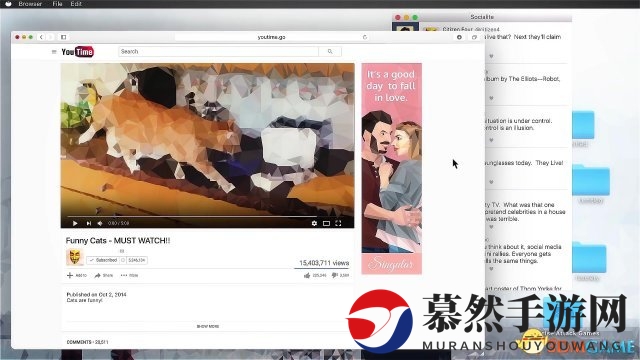Like the Socialite post about TV celebrities

click(x=491, y=227)
